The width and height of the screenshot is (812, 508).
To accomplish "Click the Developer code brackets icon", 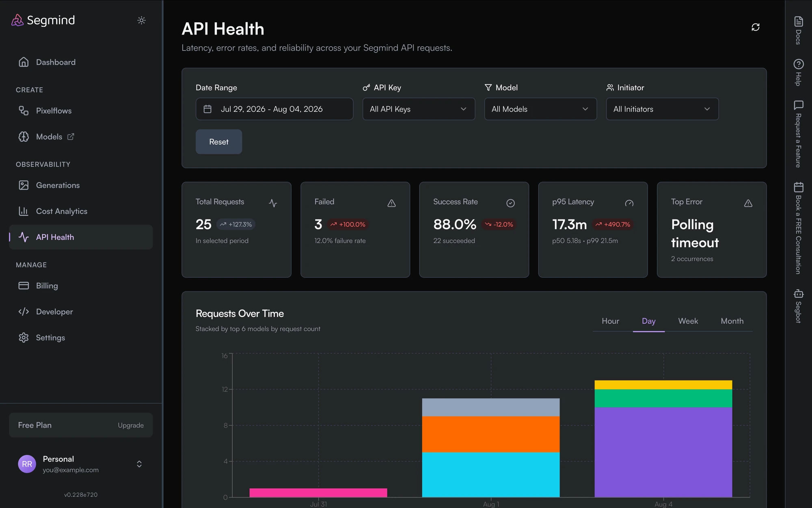I will (x=24, y=312).
